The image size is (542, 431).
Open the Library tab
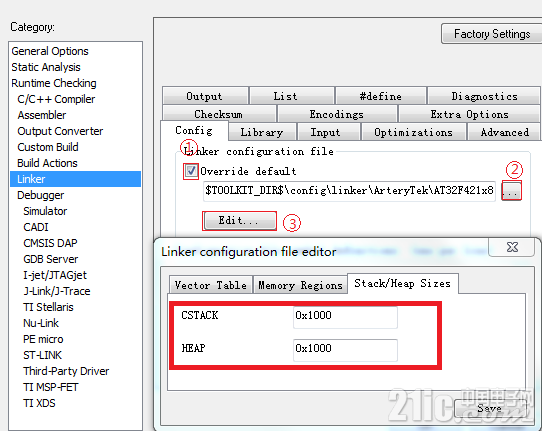(262, 132)
